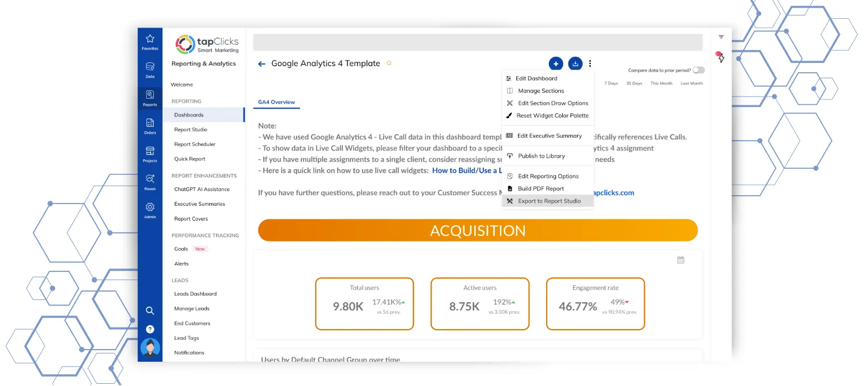Image resolution: width=868 pixels, height=386 pixels.
Task: Star the Google Analytics 4 Template
Action: tap(389, 63)
